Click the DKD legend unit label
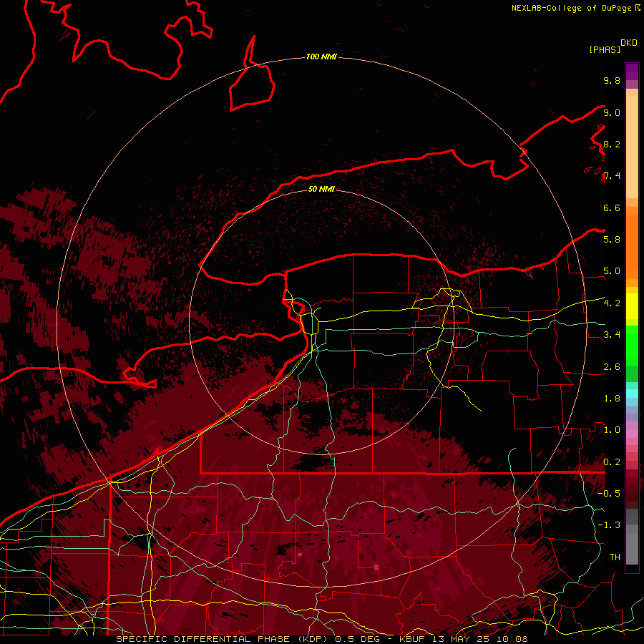This screenshot has height=644, width=644. [629, 43]
